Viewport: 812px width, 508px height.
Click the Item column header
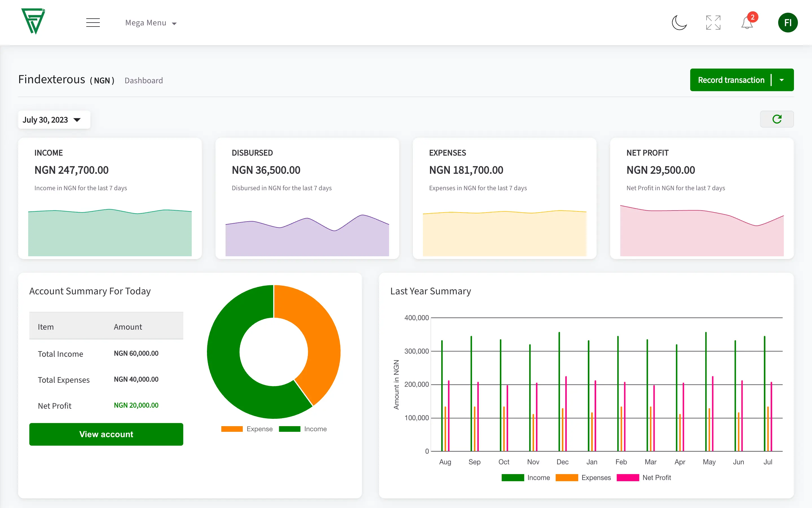click(46, 327)
